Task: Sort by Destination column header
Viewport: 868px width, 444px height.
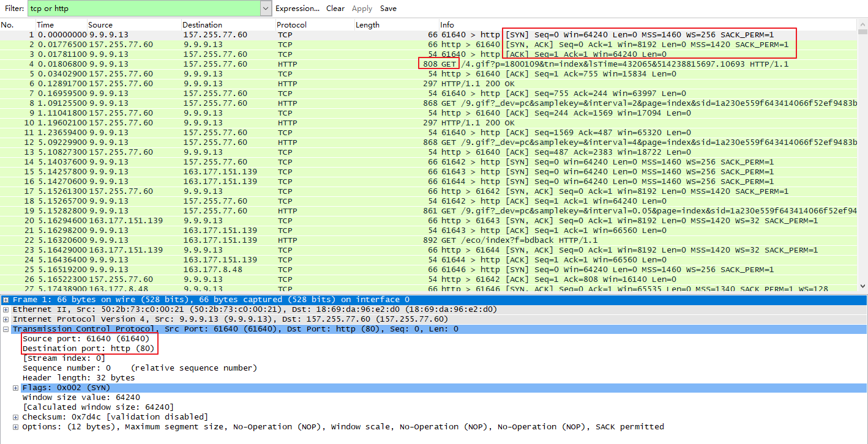Action: point(202,25)
